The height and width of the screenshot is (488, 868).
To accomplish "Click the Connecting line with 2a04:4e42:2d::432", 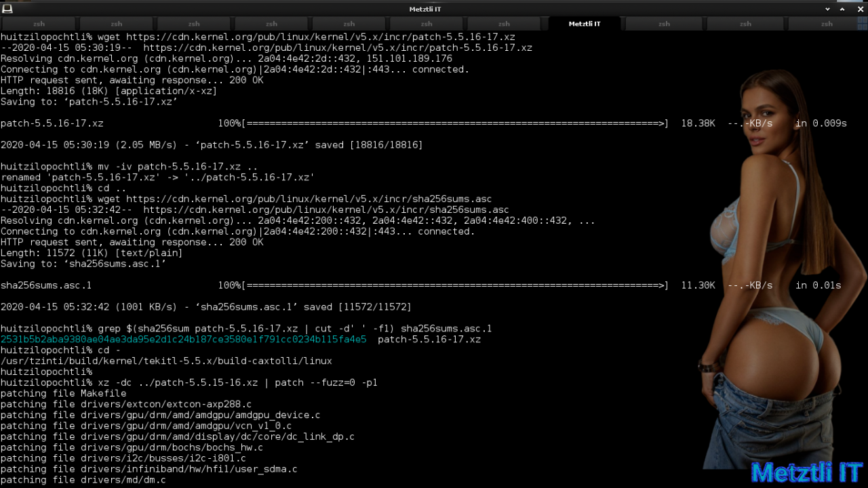I will point(235,69).
